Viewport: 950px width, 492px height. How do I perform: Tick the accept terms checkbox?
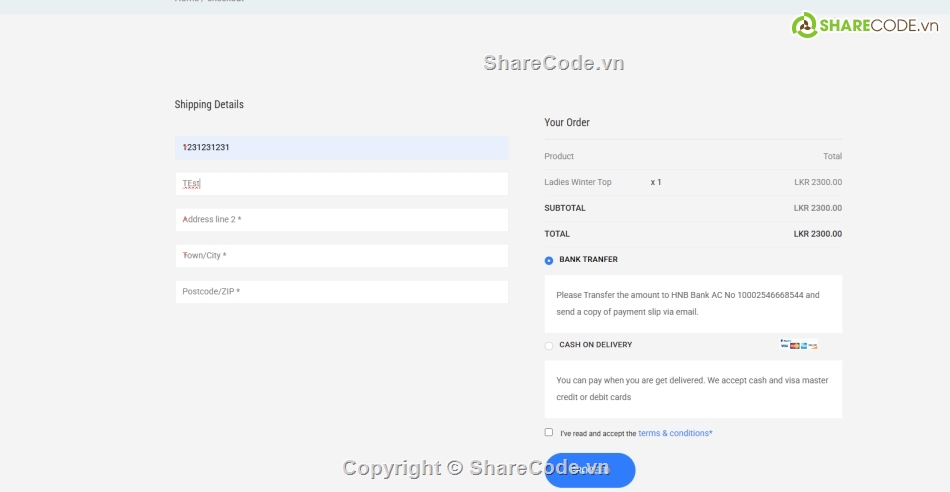click(549, 432)
